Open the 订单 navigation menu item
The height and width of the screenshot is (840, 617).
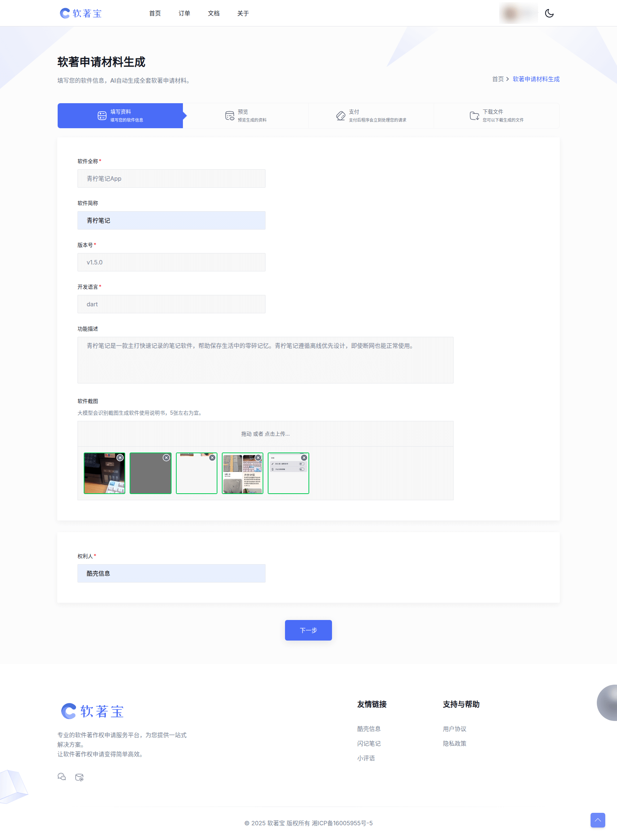click(184, 14)
